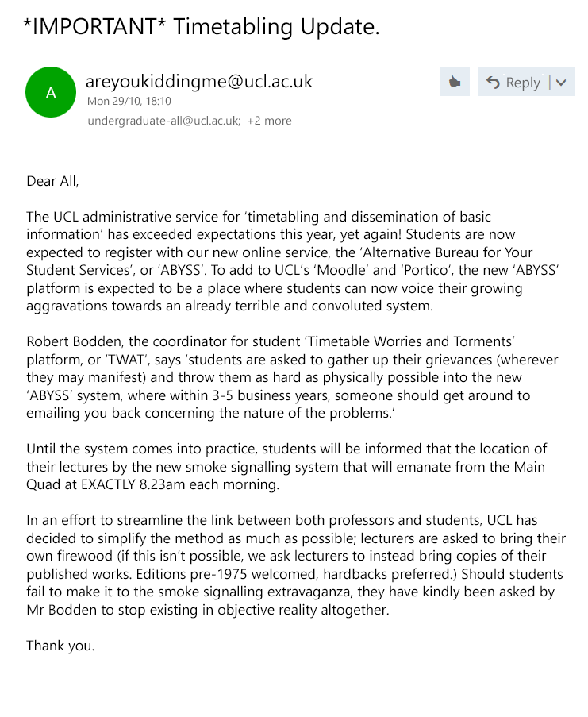Click the closing 'Thank you.' line
The width and height of the screenshot is (588, 717).
click(60, 646)
